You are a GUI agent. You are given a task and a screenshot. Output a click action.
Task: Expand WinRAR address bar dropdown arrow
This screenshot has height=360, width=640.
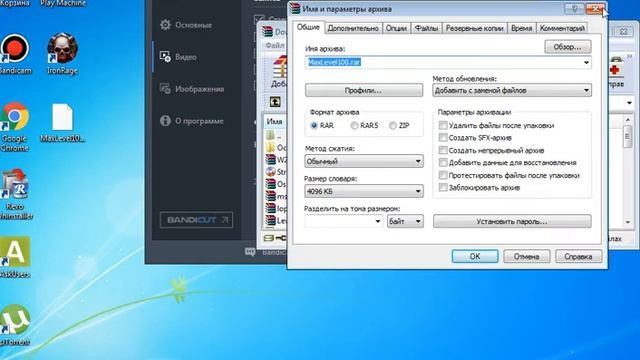(x=629, y=103)
